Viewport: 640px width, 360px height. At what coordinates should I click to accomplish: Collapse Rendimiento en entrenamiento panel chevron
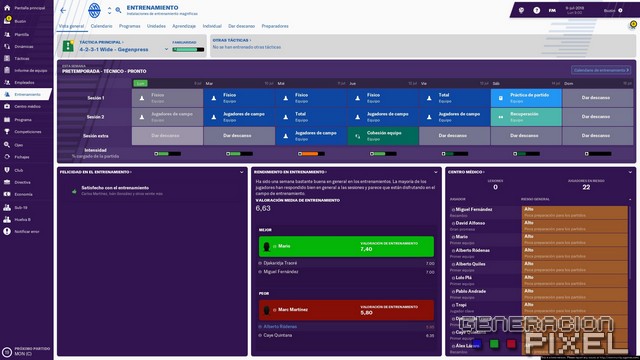(436, 172)
